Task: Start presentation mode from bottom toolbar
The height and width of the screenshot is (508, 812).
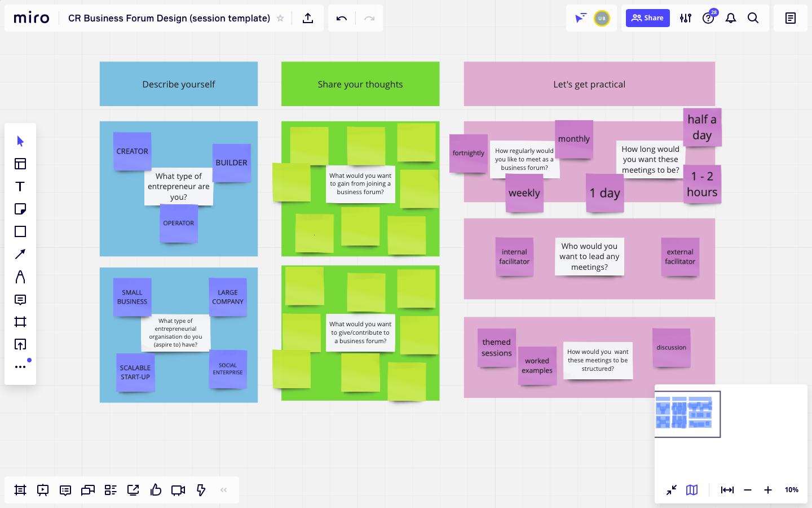Action: pos(43,490)
